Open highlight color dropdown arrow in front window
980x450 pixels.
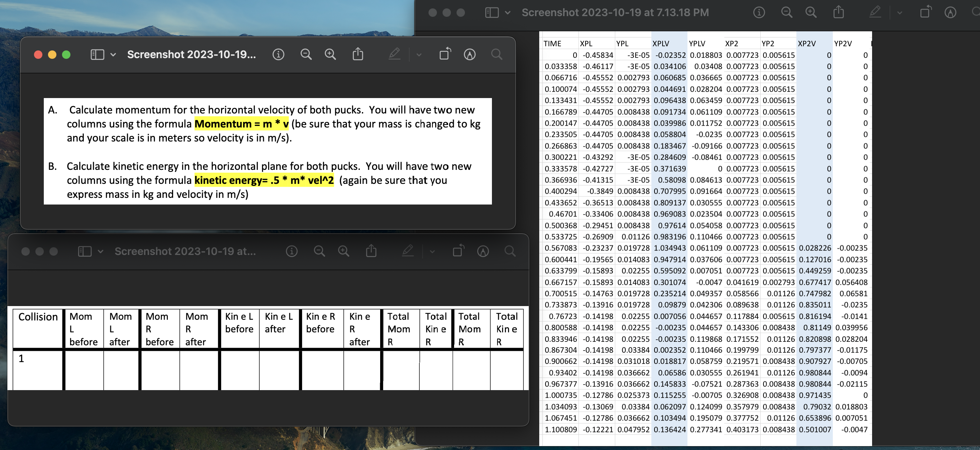(x=419, y=55)
